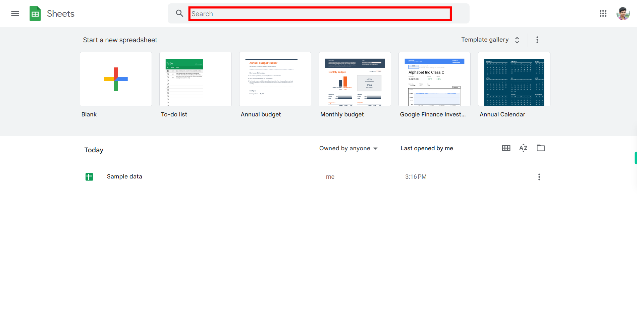644x316 pixels.
Task: Expand the Template gallery
Action: [x=490, y=40]
